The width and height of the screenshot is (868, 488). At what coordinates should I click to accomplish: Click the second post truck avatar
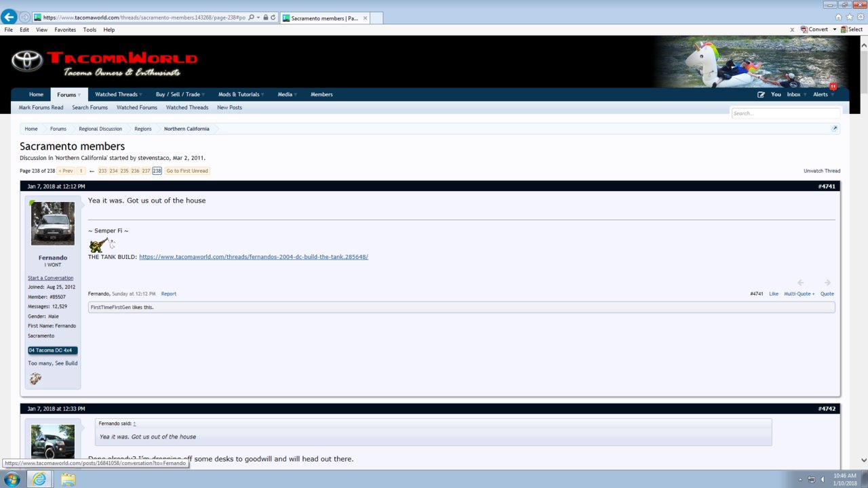point(53,441)
